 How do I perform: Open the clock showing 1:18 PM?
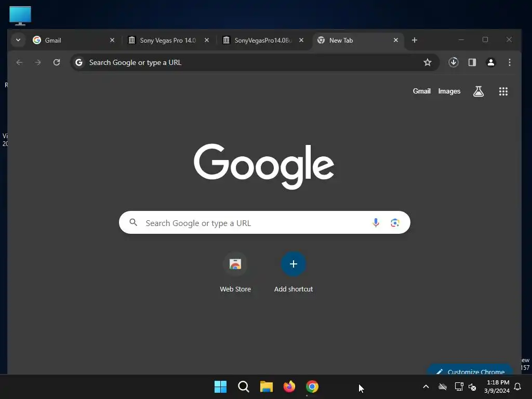[x=497, y=387]
